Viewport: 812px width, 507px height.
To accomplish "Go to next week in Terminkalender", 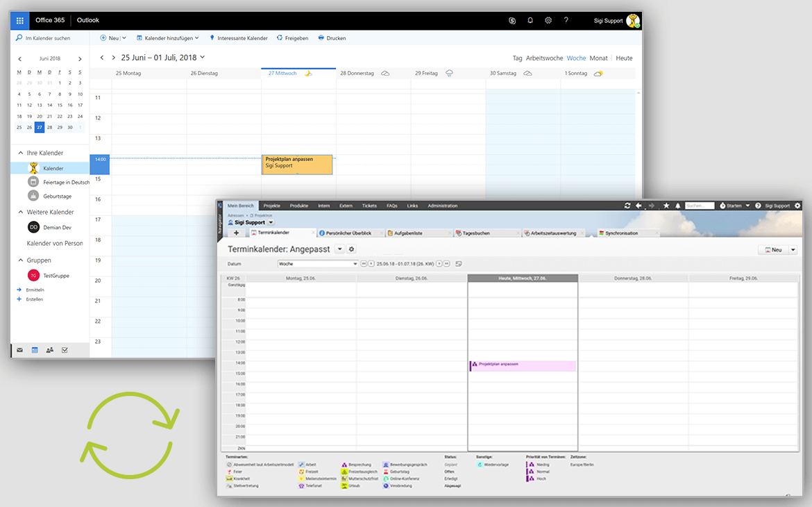I will point(439,264).
